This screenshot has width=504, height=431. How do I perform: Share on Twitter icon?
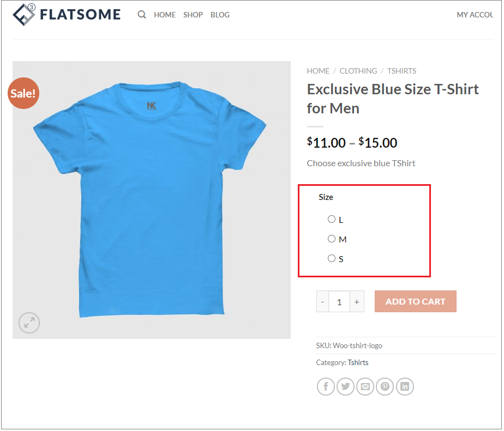pyautogui.click(x=345, y=386)
